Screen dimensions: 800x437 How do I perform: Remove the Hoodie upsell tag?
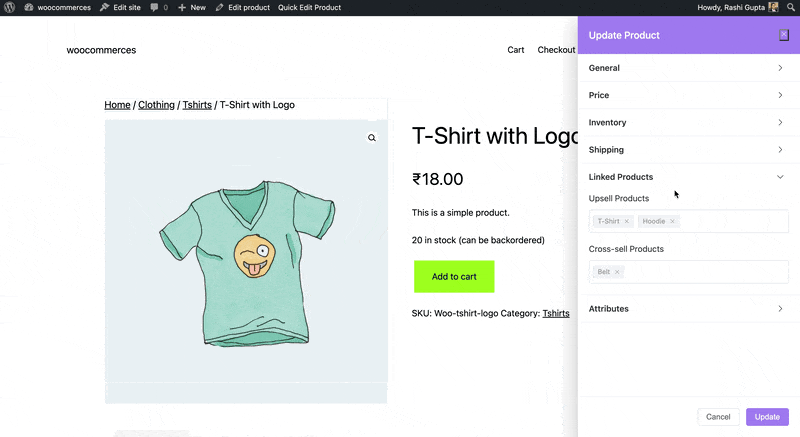(672, 221)
